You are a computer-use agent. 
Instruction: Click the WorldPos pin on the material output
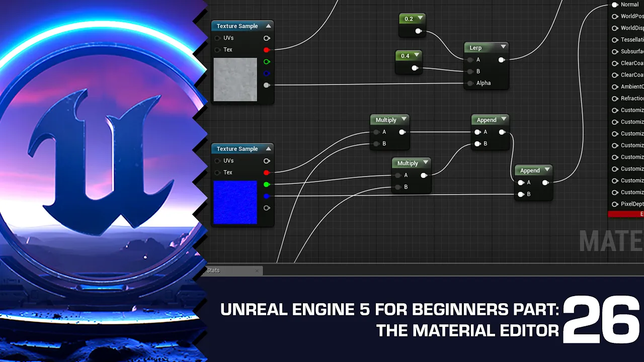click(x=615, y=16)
